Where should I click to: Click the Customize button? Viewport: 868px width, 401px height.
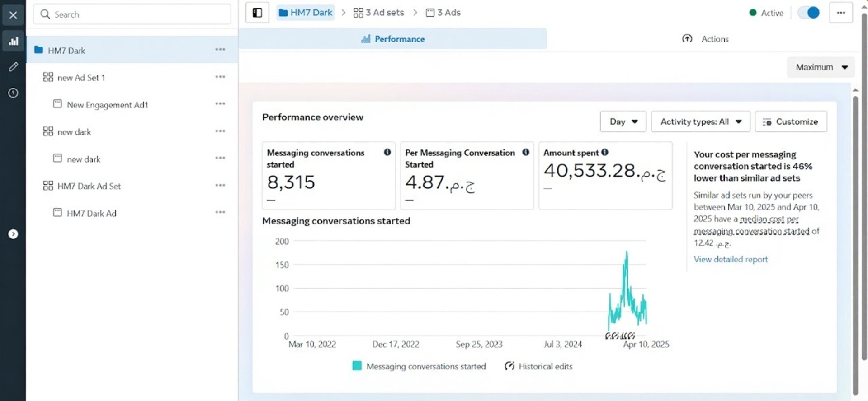tap(791, 121)
